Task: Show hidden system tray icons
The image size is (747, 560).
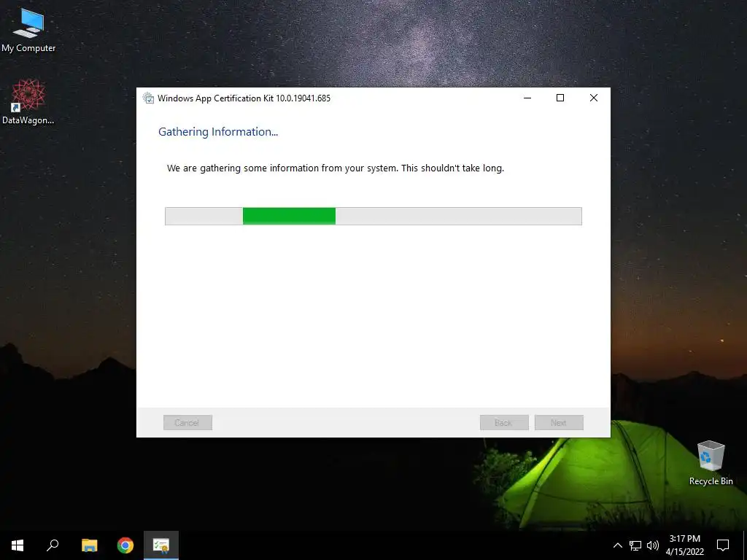Action: [617, 545]
